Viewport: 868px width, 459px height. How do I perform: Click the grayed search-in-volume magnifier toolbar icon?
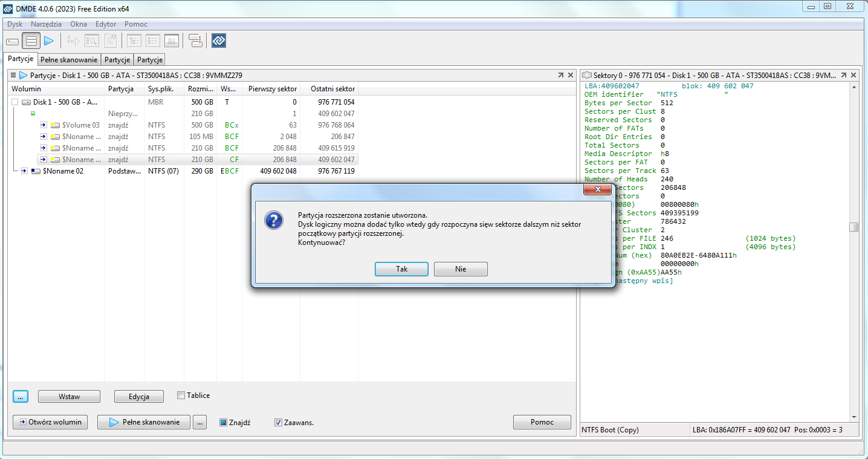[91, 41]
